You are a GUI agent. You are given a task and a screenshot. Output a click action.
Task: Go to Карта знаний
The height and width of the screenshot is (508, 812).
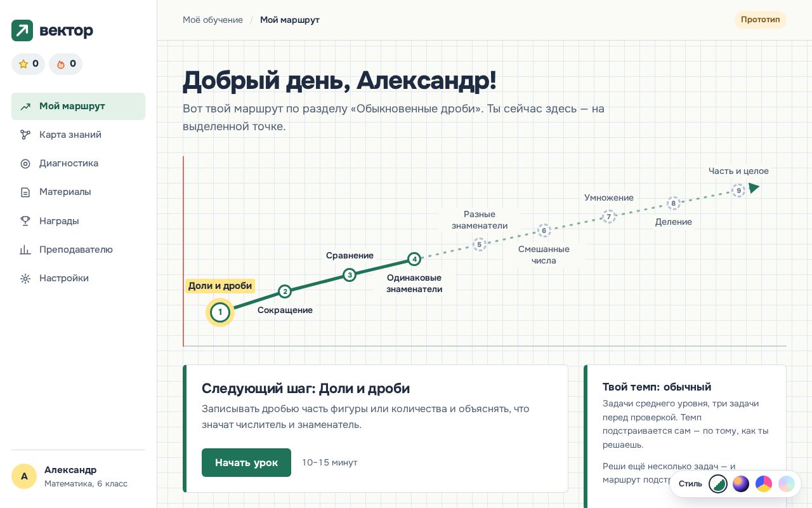point(78,135)
